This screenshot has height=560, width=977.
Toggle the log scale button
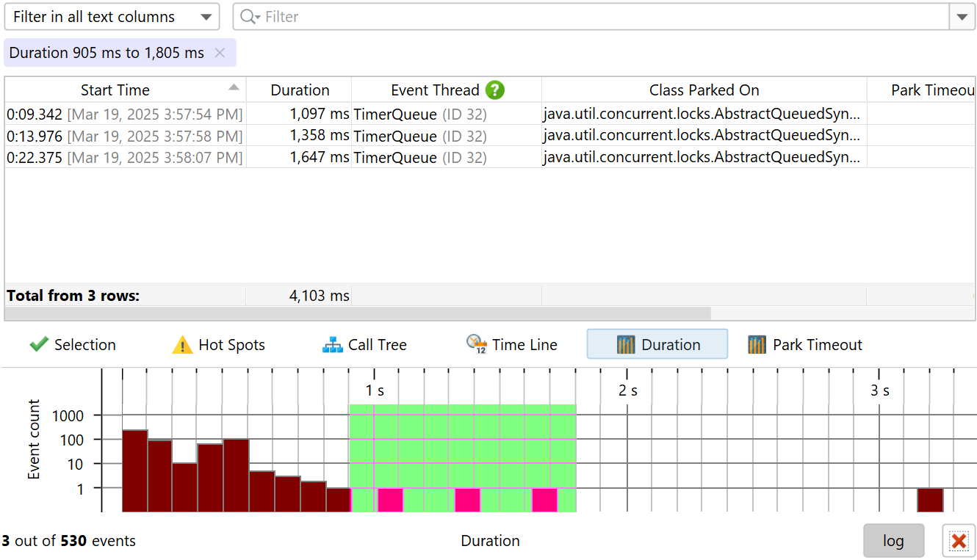click(893, 541)
